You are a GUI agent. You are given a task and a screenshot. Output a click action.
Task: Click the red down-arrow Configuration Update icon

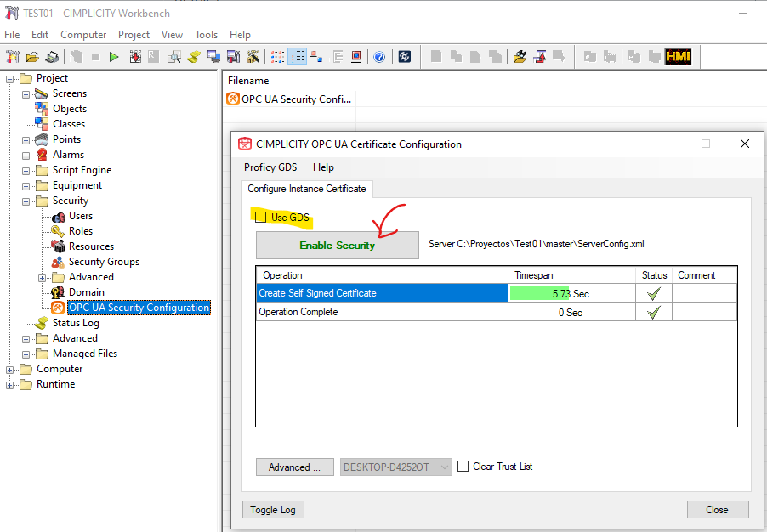tap(135, 57)
